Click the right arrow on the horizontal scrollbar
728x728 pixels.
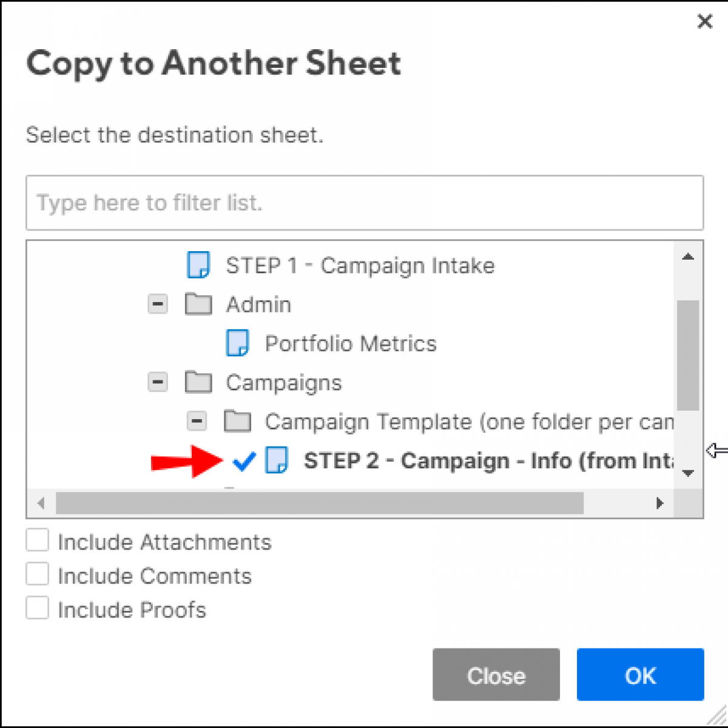[x=660, y=503]
